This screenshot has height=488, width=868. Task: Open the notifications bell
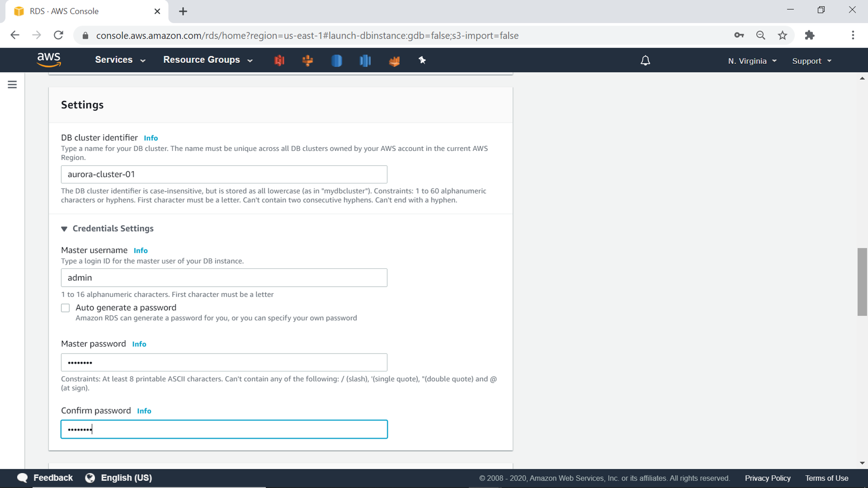645,61
